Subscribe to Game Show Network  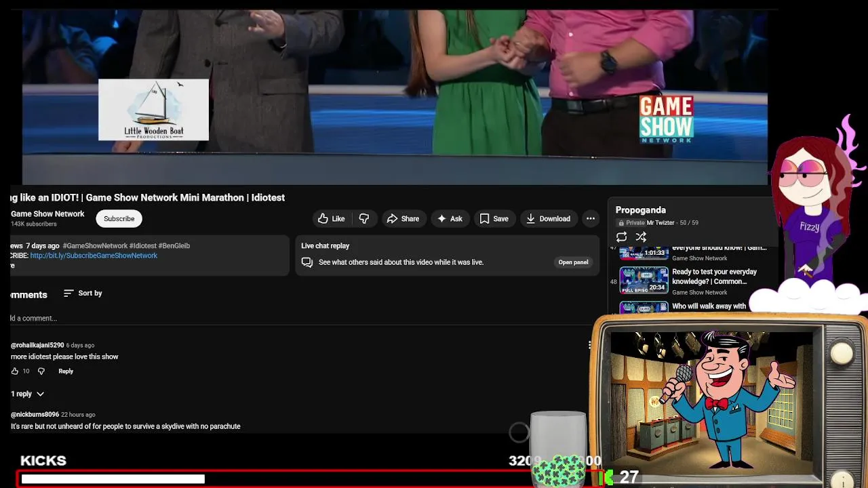[119, 219]
